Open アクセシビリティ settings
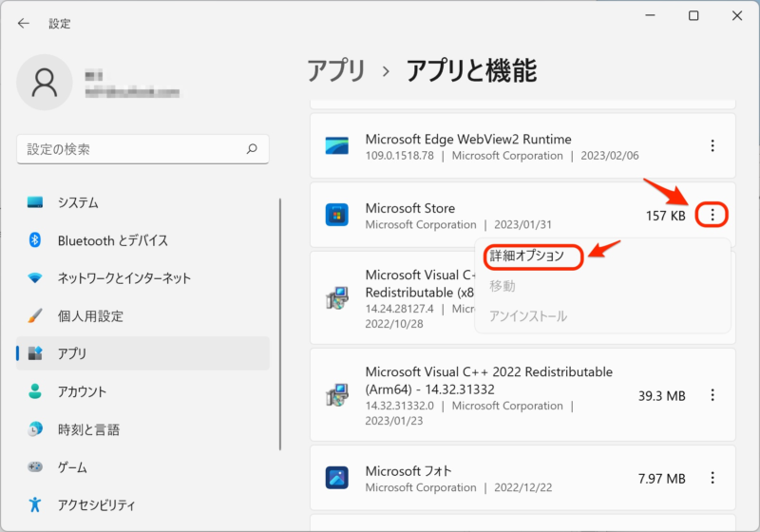The width and height of the screenshot is (760, 532). [142, 504]
